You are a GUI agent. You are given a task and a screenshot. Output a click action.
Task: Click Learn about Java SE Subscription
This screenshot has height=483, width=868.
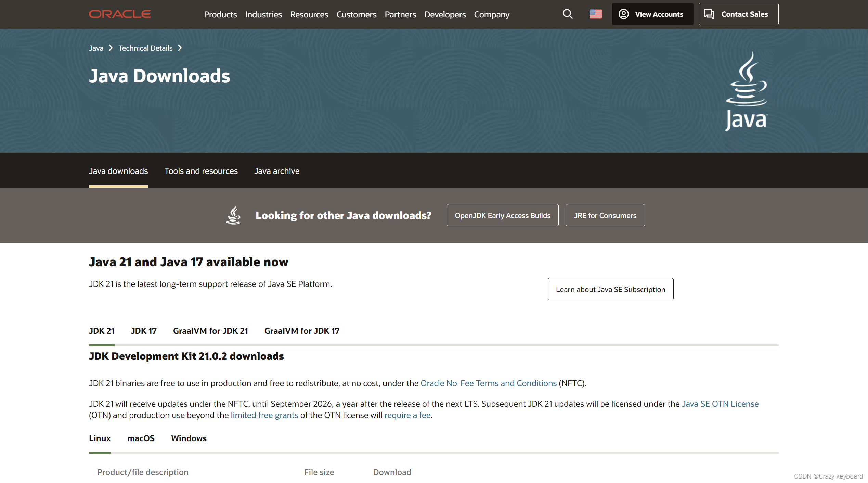coord(610,289)
